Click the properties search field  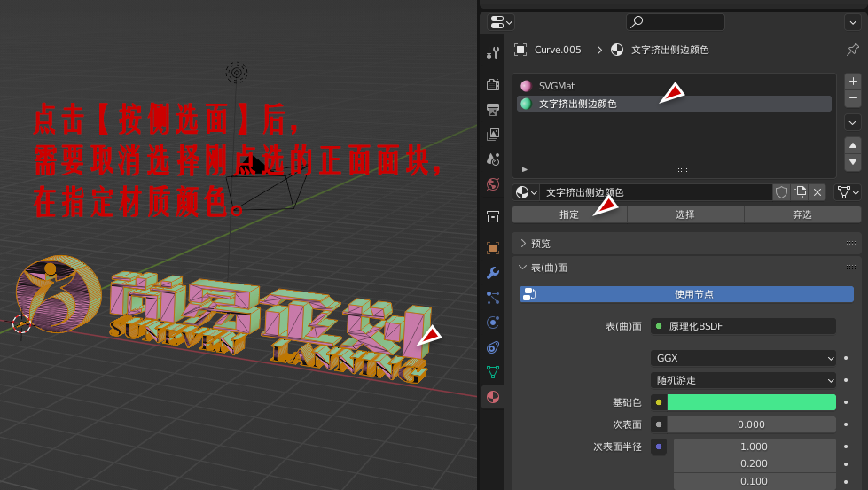676,22
